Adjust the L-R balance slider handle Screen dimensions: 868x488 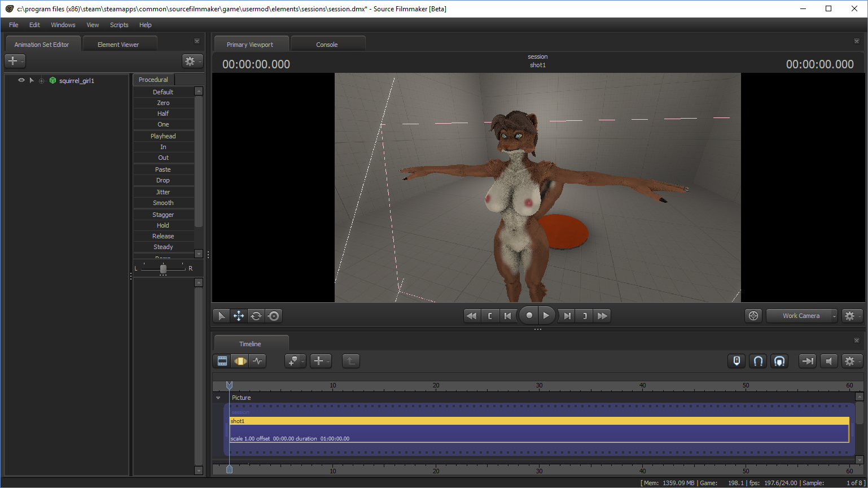click(163, 269)
